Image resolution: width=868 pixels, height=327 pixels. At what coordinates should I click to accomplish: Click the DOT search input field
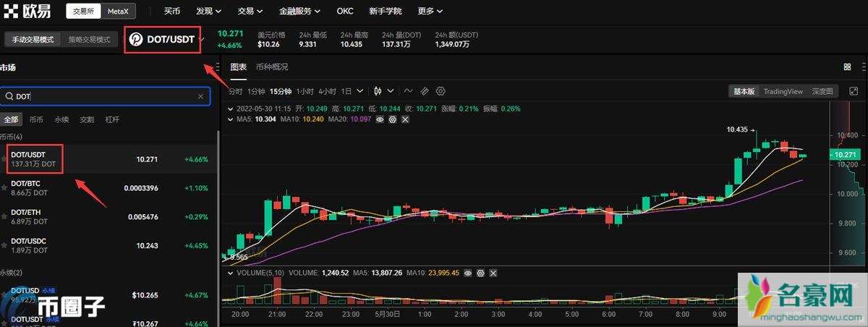coord(105,96)
